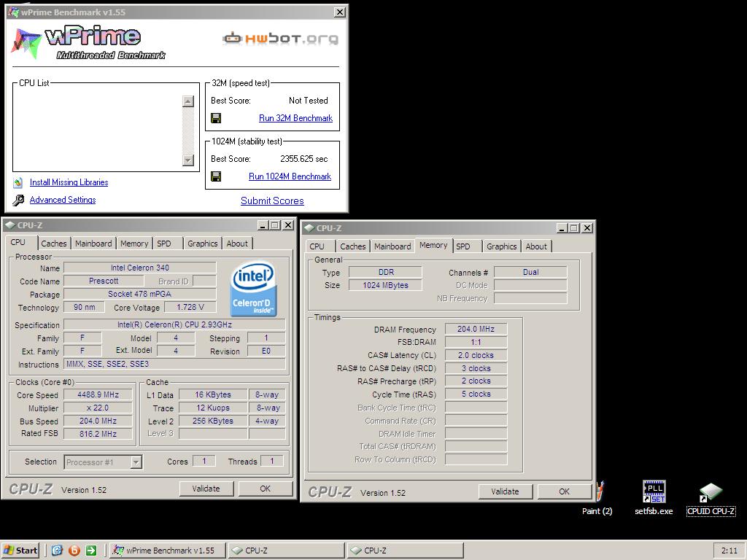Switch to Mainboard tab in the left CPU-Z window
Viewport: 747px width, 560px height.
pos(93,244)
